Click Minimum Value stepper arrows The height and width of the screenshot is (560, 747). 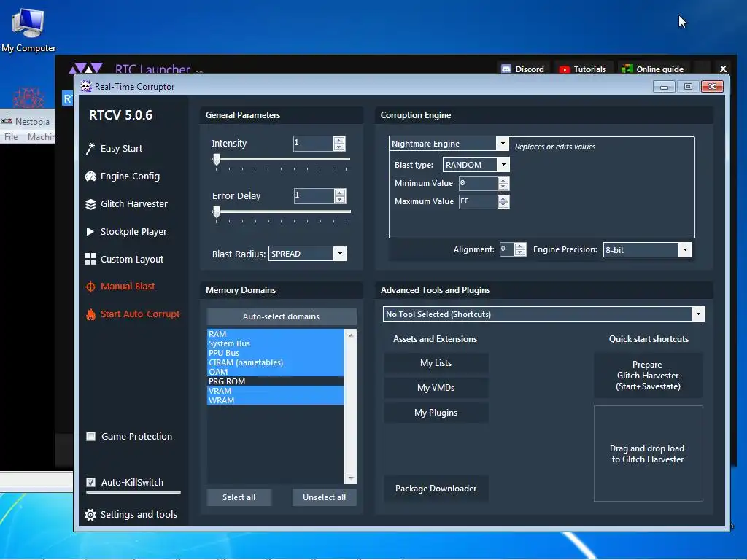click(503, 183)
